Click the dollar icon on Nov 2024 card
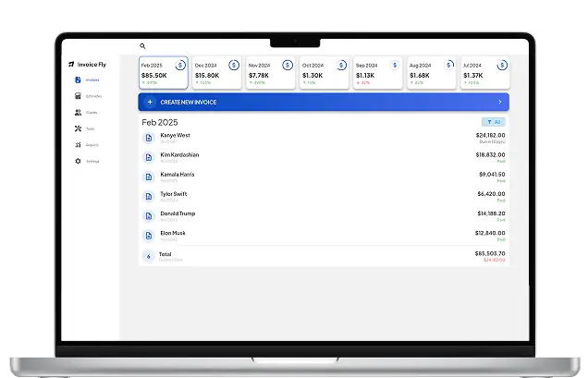588x378 pixels. (288, 65)
